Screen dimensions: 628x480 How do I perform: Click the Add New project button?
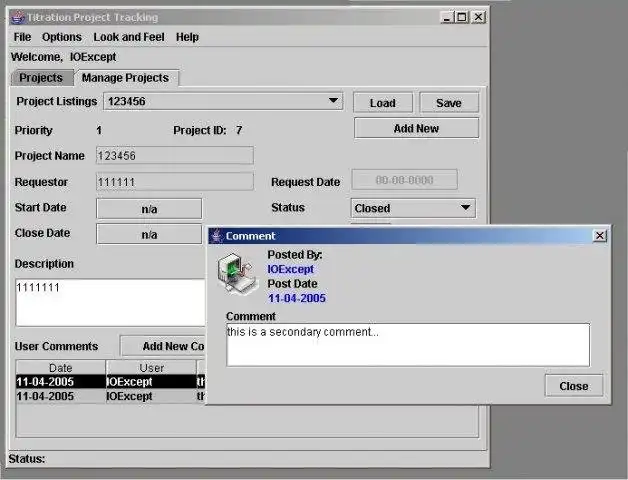416,128
